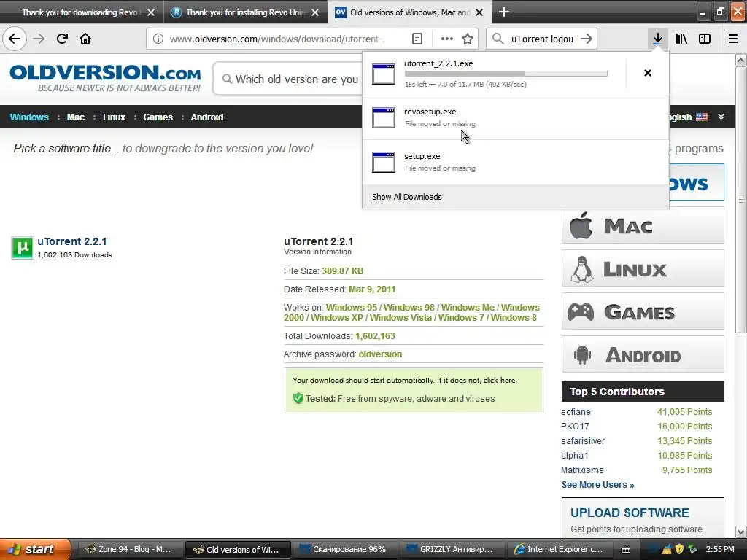Image resolution: width=747 pixels, height=560 pixels.
Task: Show sidebars icon in toolbar
Action: pos(705,39)
